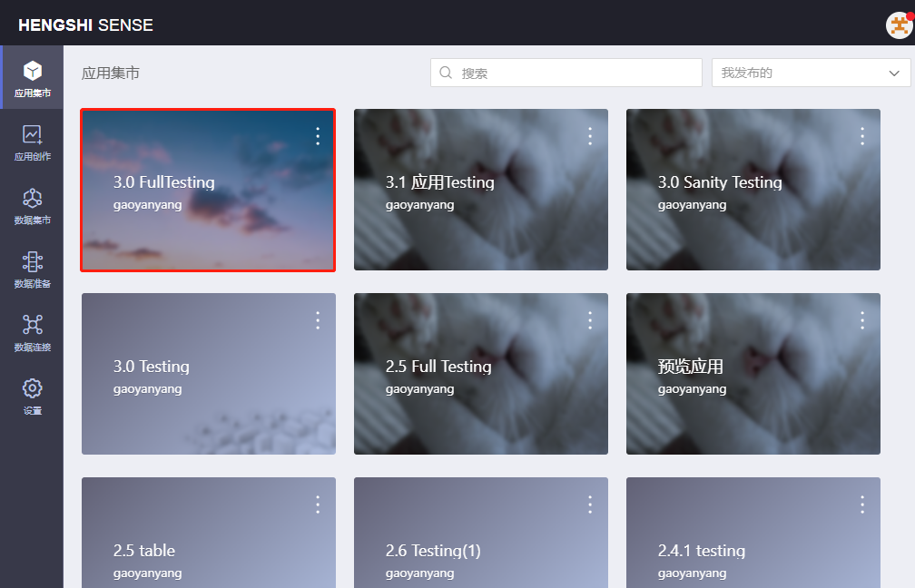
Task: Click the search magnifier icon
Action: [446, 73]
